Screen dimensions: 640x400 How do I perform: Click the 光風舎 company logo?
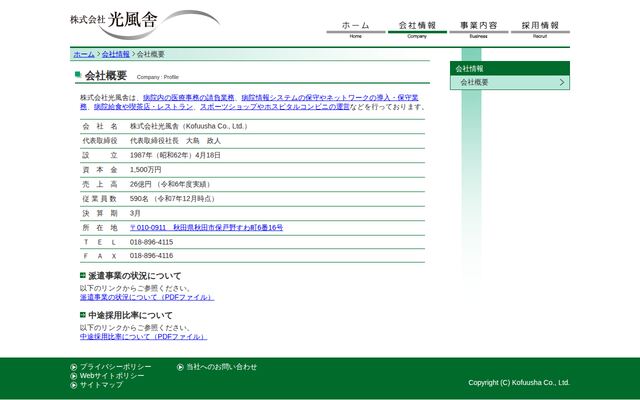click(x=145, y=24)
